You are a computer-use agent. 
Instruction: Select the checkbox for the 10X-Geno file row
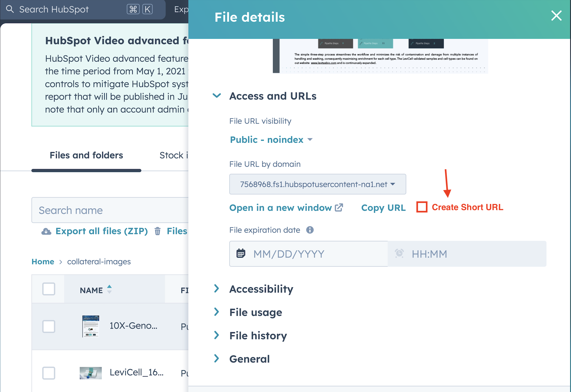click(x=49, y=326)
